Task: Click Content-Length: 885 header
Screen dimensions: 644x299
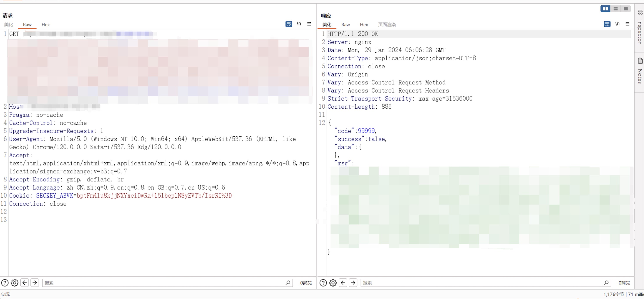Action: pyautogui.click(x=359, y=107)
